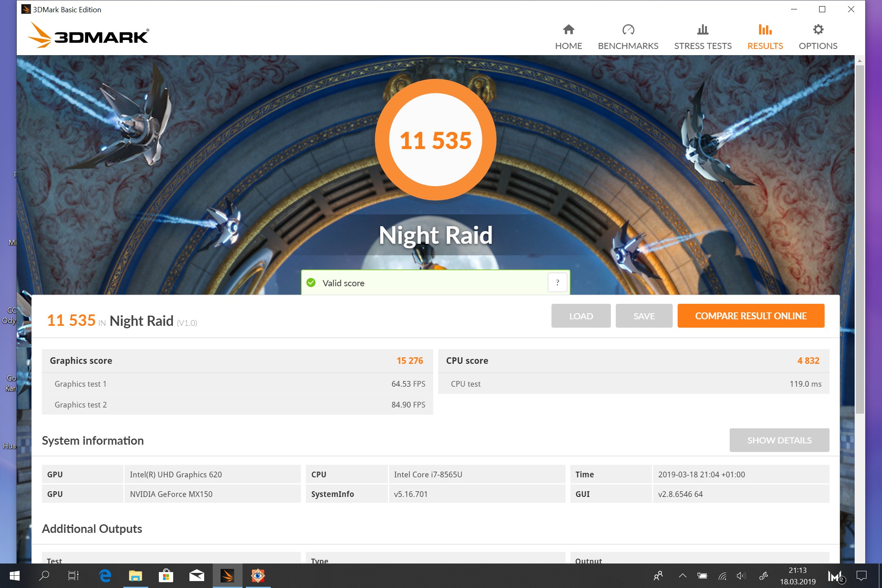Switch to the STRESS TESTS tab
Viewport: 882px width, 588px height.
pos(703,37)
